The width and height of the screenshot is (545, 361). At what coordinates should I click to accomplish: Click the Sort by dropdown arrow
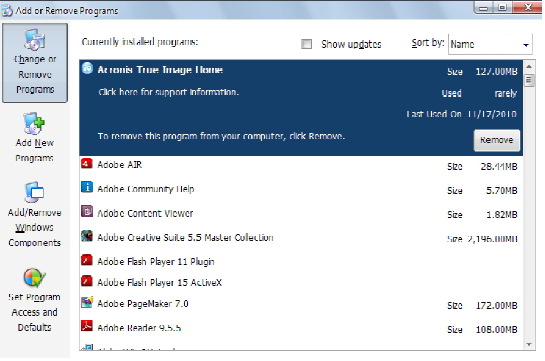click(526, 44)
